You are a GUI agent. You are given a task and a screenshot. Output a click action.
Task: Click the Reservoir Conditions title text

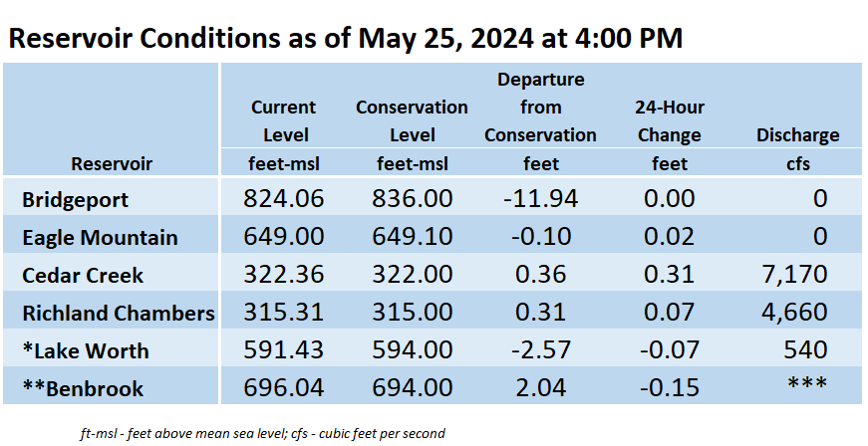(x=346, y=39)
